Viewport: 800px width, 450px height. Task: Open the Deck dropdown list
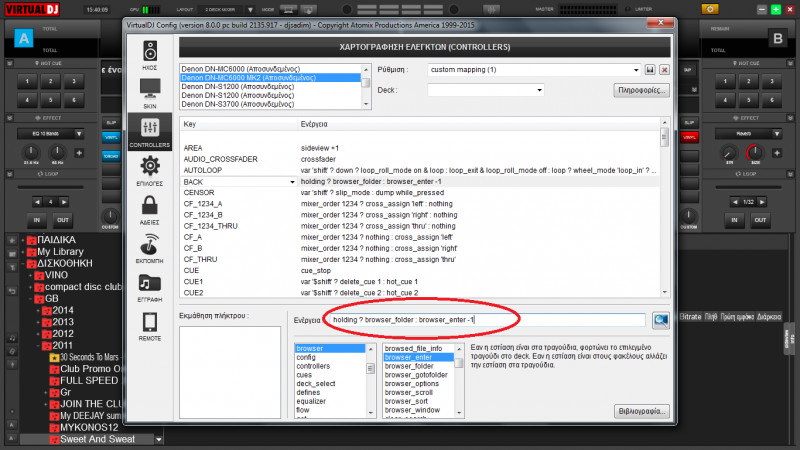pyautogui.click(x=540, y=90)
